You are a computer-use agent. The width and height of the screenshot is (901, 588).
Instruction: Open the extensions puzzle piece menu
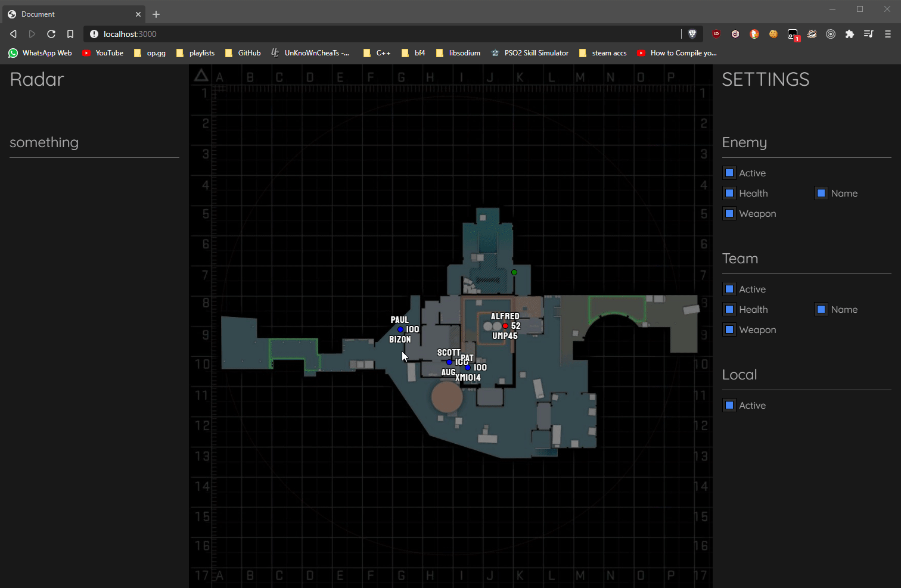[x=850, y=34]
